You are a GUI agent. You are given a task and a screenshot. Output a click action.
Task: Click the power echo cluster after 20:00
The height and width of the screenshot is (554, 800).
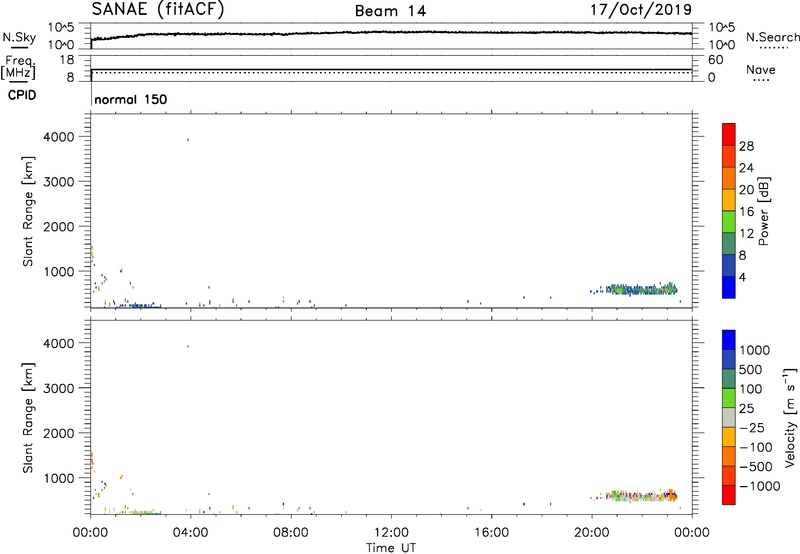click(x=641, y=289)
